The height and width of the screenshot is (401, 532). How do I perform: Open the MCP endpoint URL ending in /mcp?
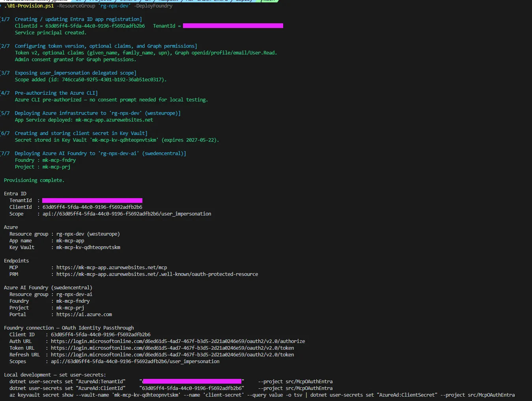(x=112, y=268)
